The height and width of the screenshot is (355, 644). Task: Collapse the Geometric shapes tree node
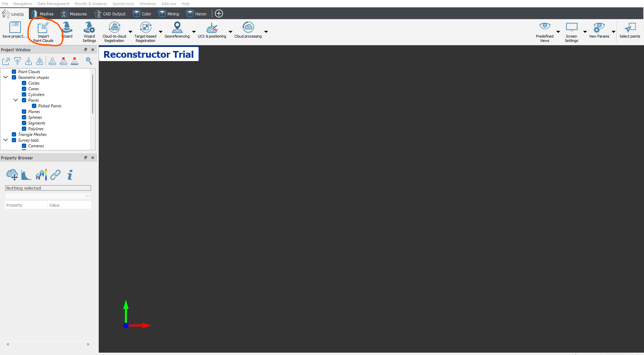point(6,77)
